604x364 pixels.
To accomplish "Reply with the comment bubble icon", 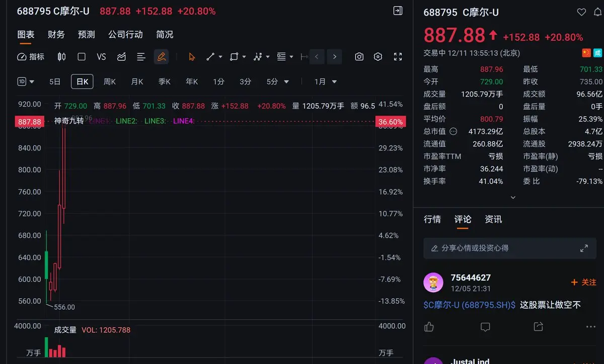I will pyautogui.click(x=485, y=327).
